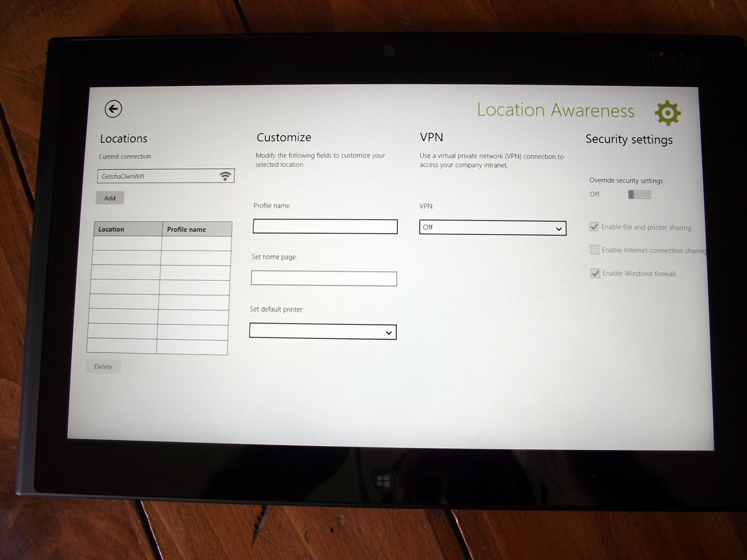Click the Add location button
747x560 pixels.
pyautogui.click(x=110, y=198)
